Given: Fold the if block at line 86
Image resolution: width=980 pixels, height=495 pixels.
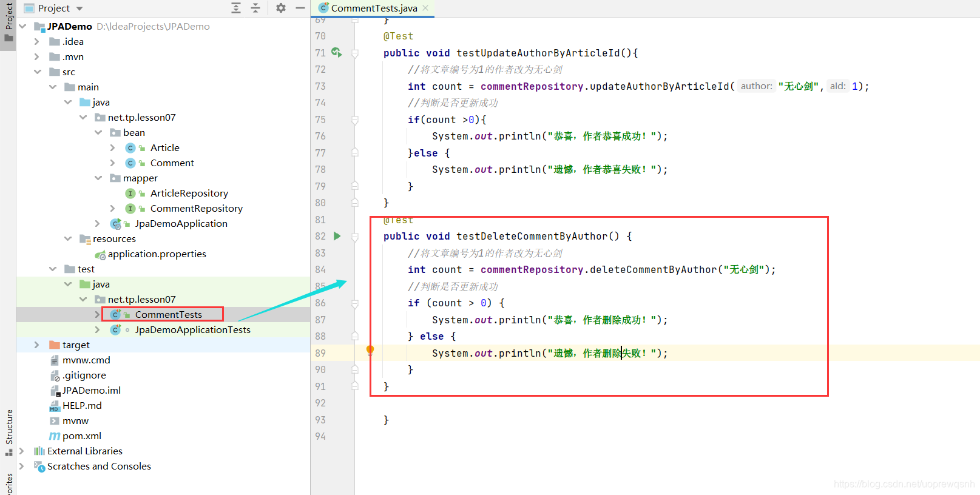Looking at the screenshot, I should pyautogui.click(x=355, y=303).
